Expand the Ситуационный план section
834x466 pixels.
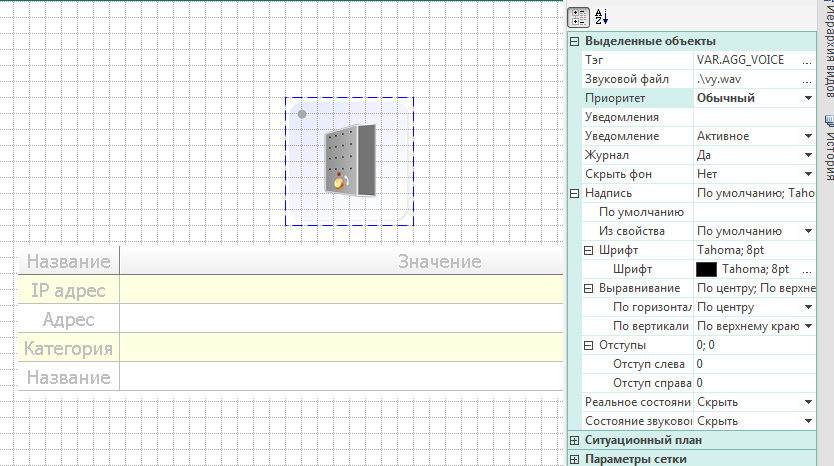click(x=574, y=440)
